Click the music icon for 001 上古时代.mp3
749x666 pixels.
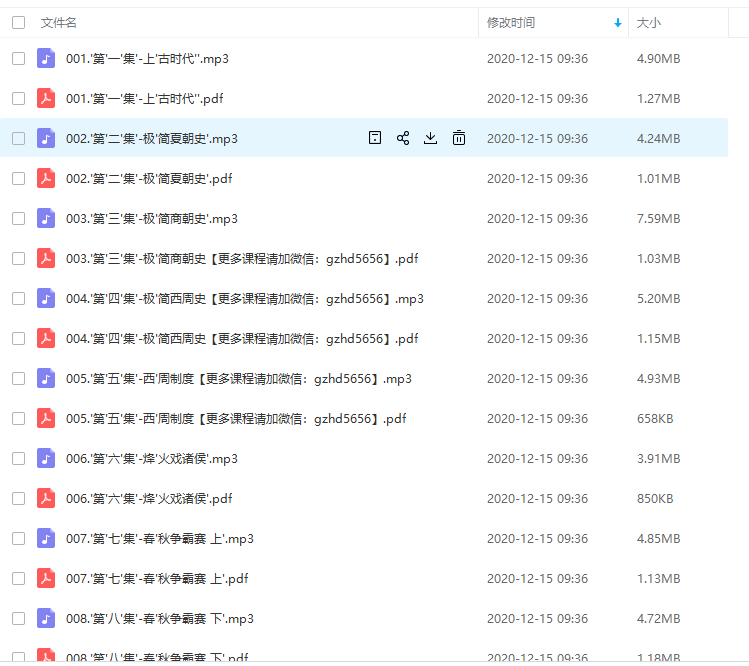[46, 58]
